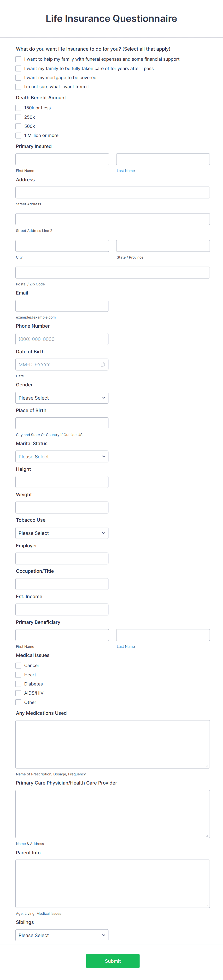Open the Tobacco Use dropdown
223x980 pixels.
tap(62, 533)
